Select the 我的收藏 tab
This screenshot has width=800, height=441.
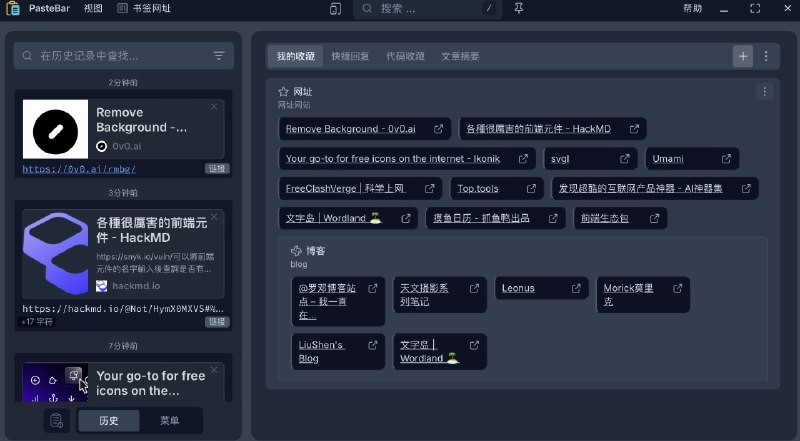click(x=296, y=56)
